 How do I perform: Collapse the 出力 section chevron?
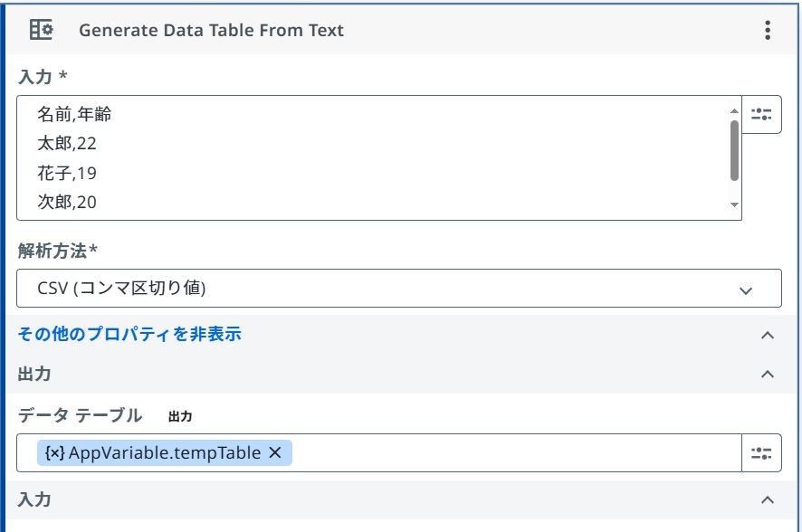click(768, 374)
